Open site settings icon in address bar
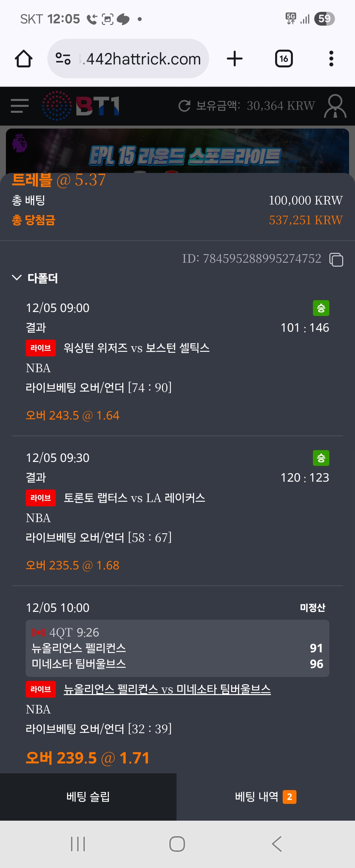Screen dimensions: 355x868 [63, 59]
